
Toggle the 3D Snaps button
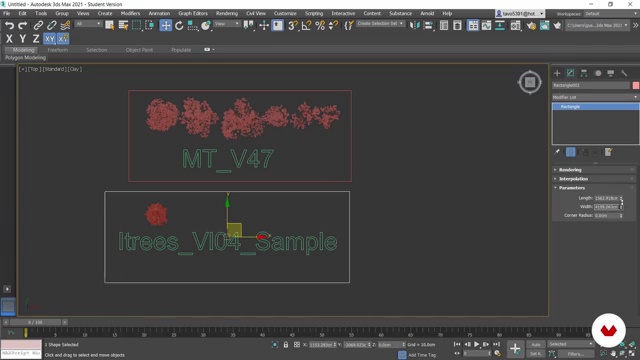coord(293,25)
